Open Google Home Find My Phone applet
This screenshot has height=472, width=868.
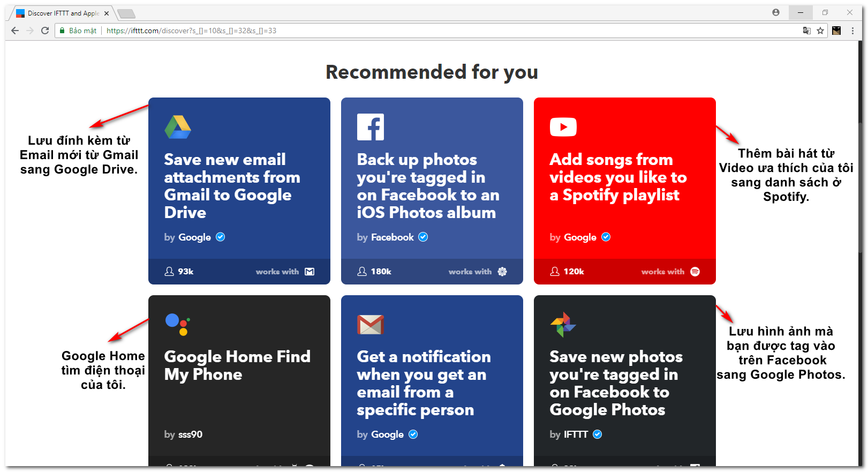(x=239, y=380)
